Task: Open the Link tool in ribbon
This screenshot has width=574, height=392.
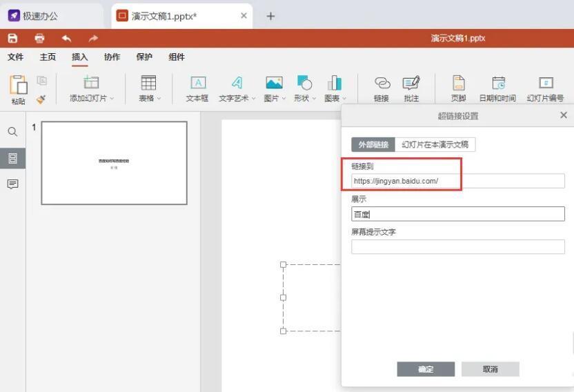Action: click(382, 88)
